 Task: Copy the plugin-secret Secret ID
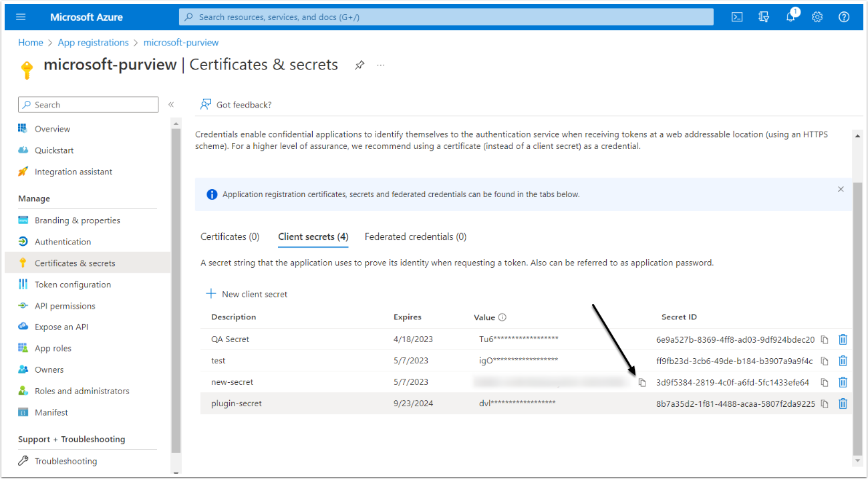[x=825, y=404]
